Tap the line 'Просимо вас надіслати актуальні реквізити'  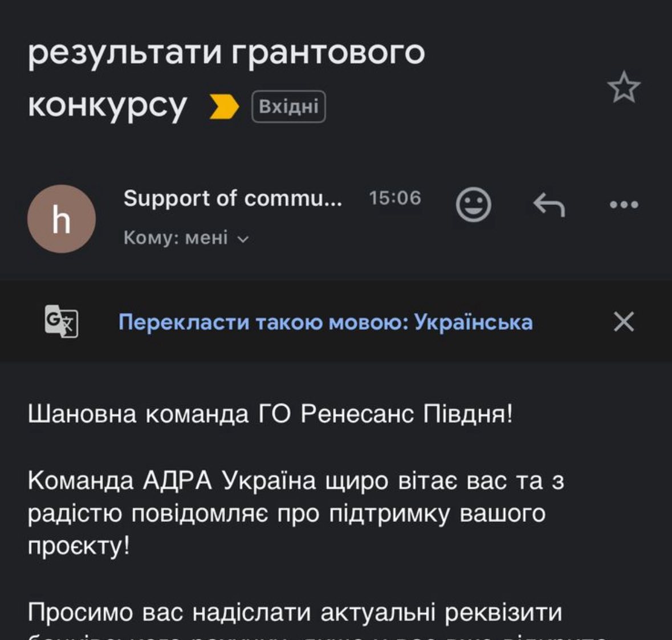(295, 613)
